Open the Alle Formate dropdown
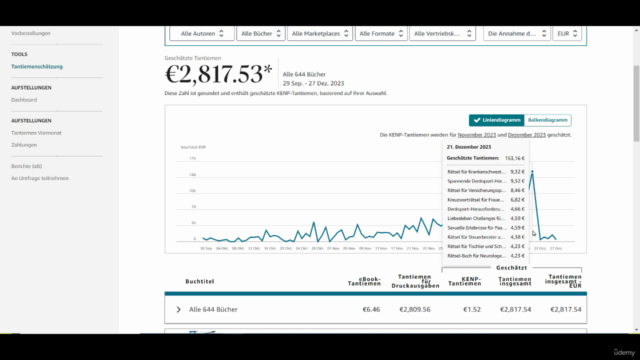 381,33
